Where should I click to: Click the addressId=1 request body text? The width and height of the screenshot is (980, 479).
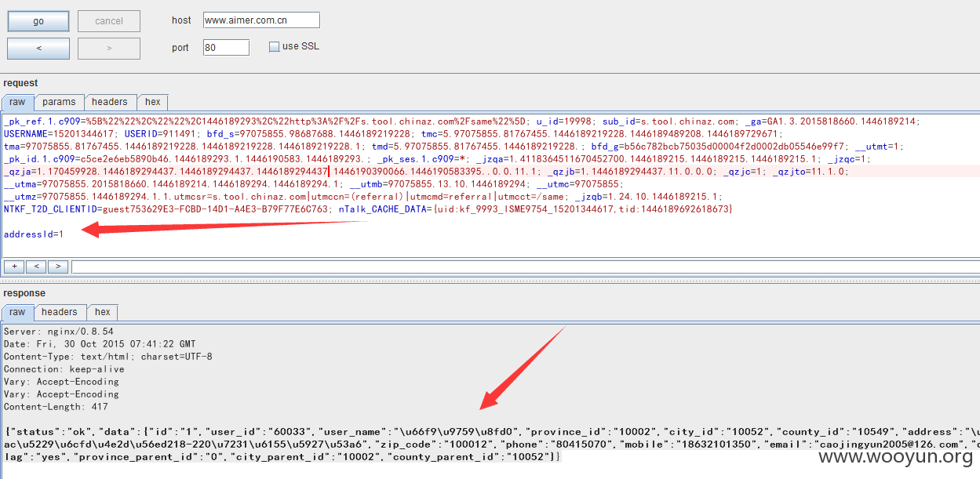coord(34,234)
